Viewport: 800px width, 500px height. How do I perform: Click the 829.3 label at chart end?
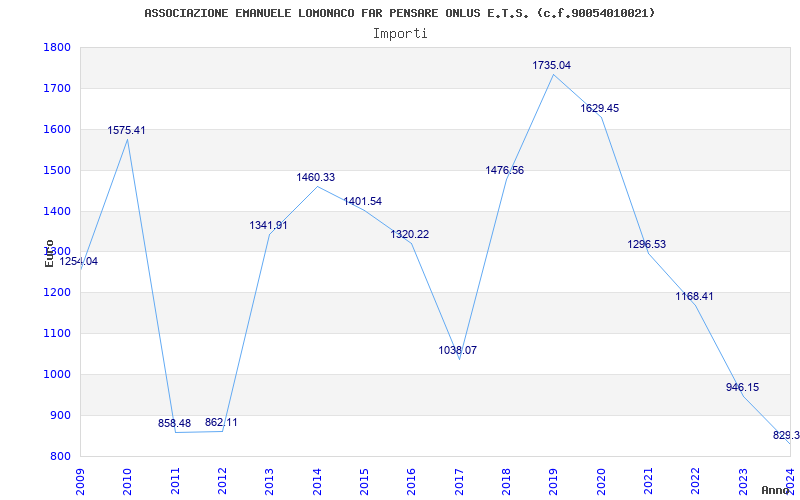pos(786,436)
